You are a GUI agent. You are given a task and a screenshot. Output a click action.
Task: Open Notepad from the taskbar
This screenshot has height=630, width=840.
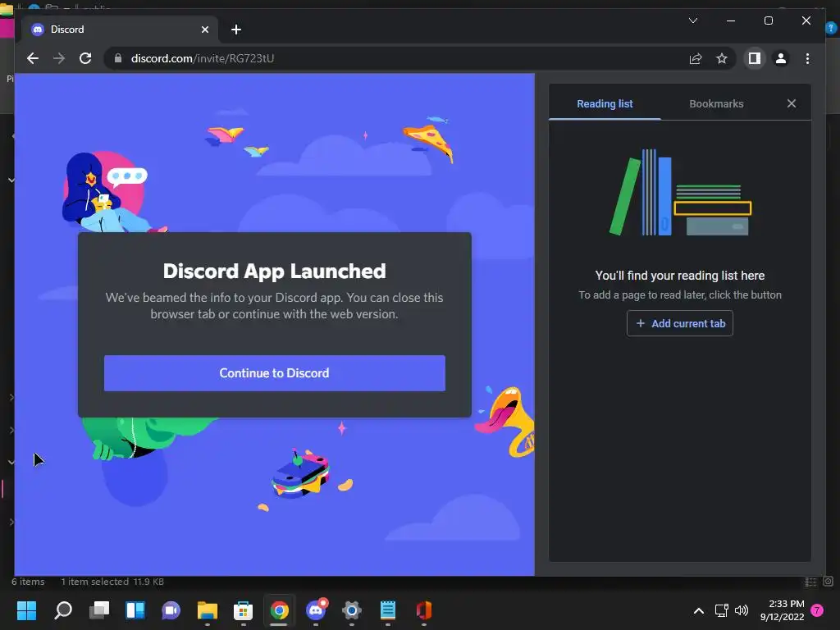tap(387, 610)
